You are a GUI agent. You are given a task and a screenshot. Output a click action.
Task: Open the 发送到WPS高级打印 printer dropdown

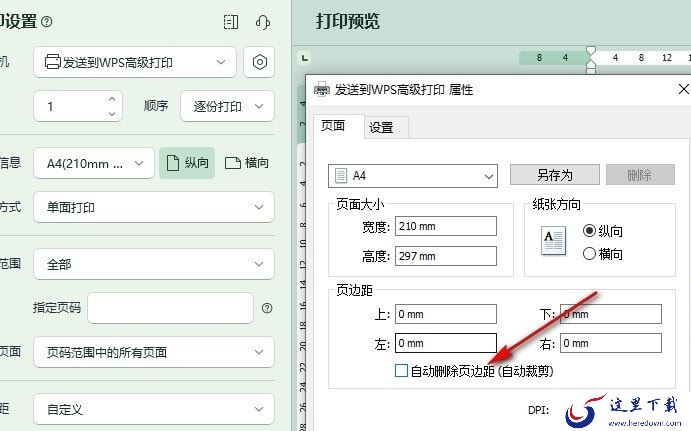135,62
